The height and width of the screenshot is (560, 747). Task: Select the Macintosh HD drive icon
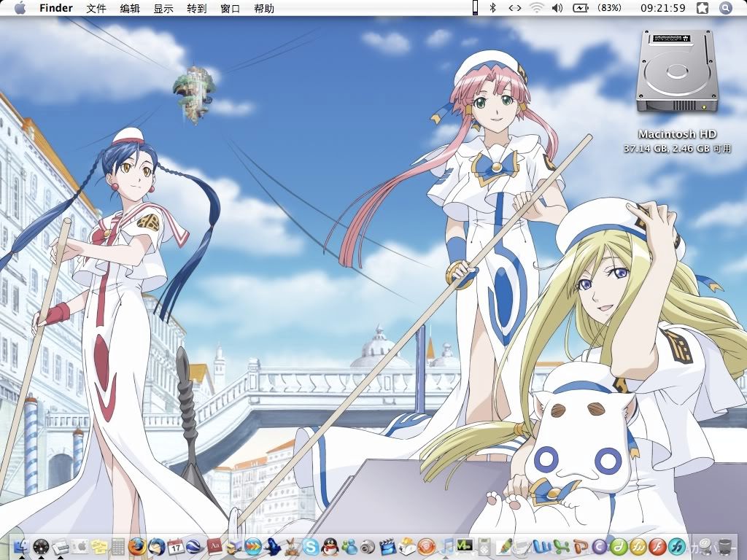click(677, 71)
